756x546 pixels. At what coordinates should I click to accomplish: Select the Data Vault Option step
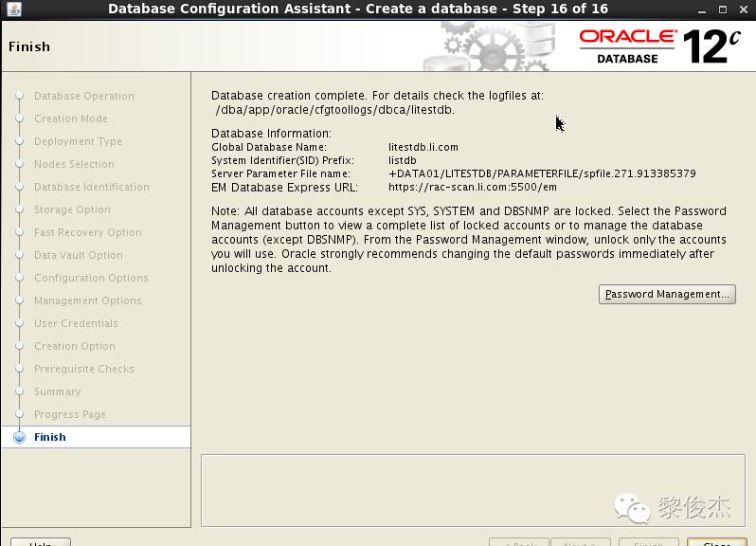pyautogui.click(x=78, y=255)
